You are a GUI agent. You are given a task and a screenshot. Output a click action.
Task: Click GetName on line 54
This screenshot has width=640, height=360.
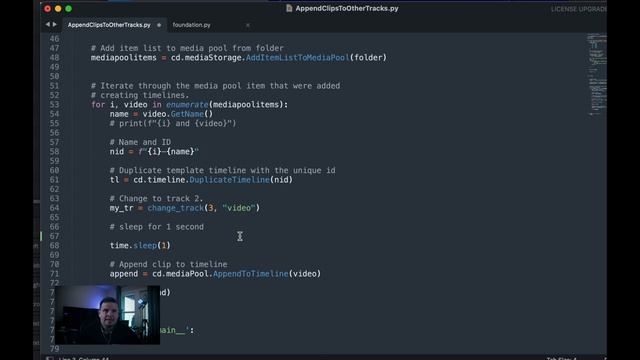coord(187,114)
